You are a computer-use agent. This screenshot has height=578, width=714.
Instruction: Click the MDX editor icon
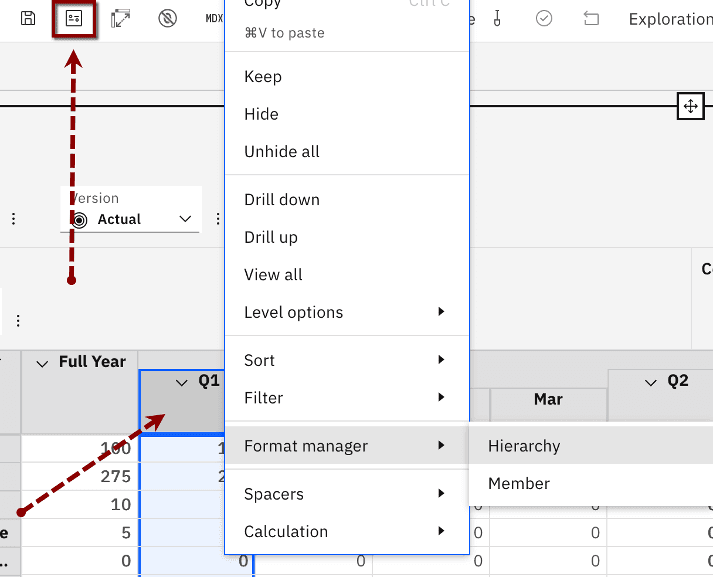point(214,18)
